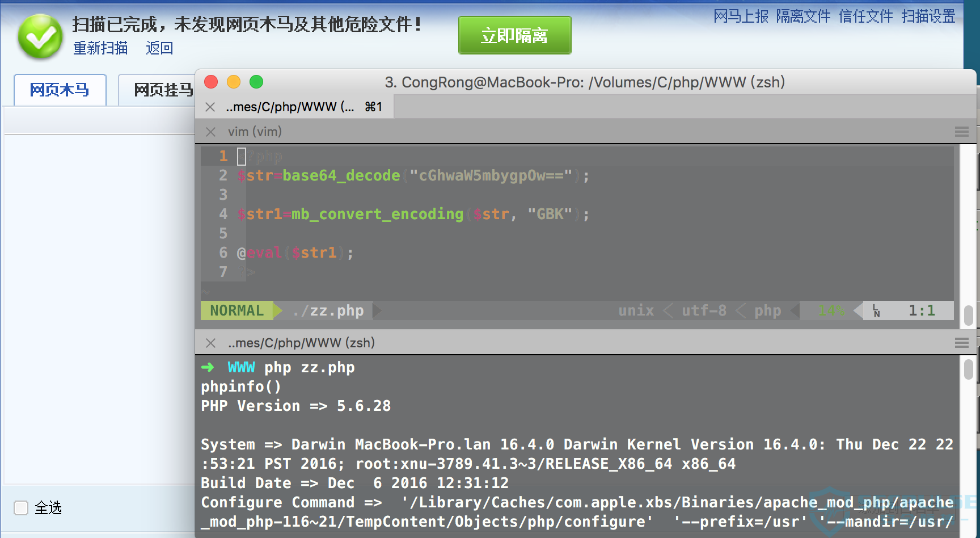980x538 pixels.
Task: Close the ..mes/C/php/WWW terminal tab
Action: tap(210, 107)
